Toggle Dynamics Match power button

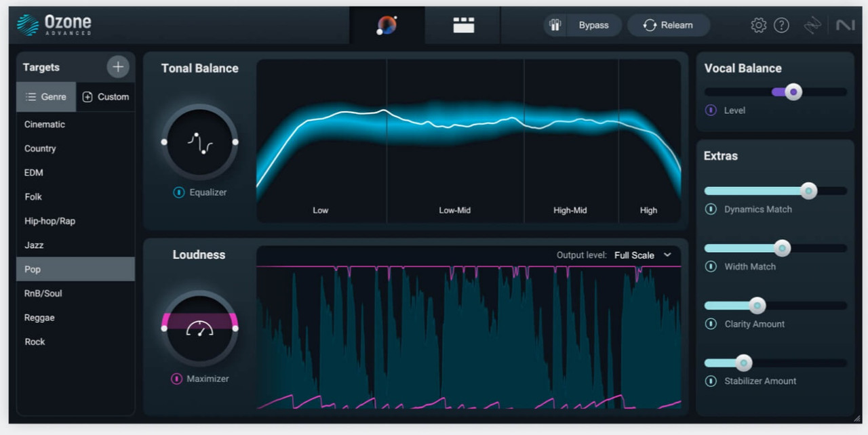(711, 209)
